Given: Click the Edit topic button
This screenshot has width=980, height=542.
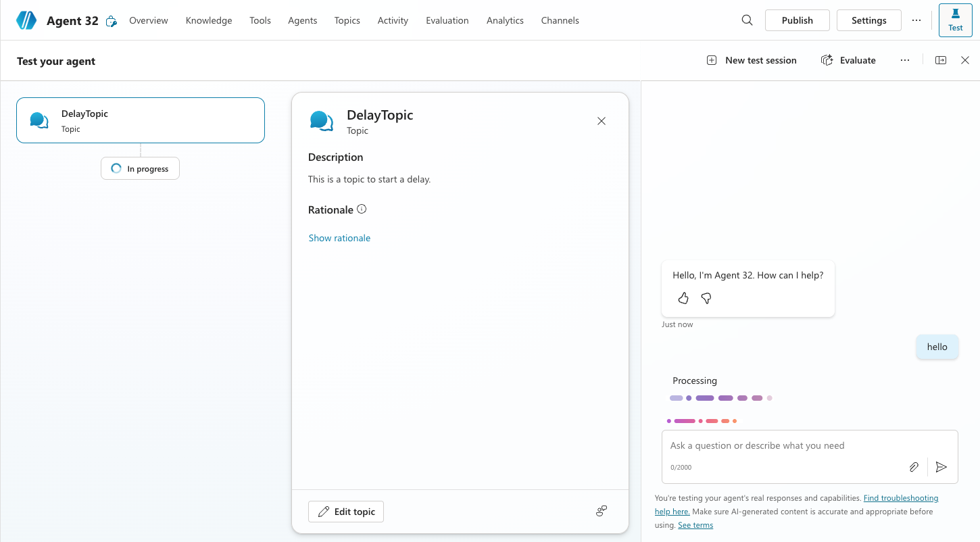Looking at the screenshot, I should 346,512.
